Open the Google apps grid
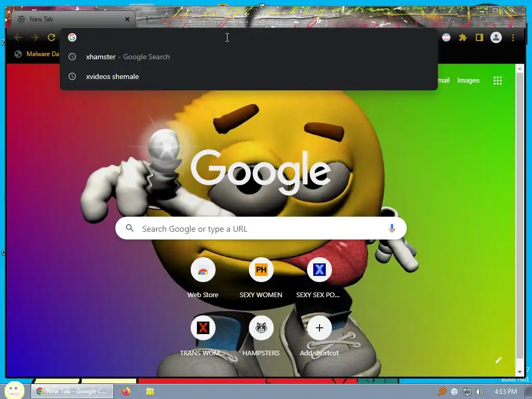This screenshot has width=532, height=399. pyautogui.click(x=497, y=81)
